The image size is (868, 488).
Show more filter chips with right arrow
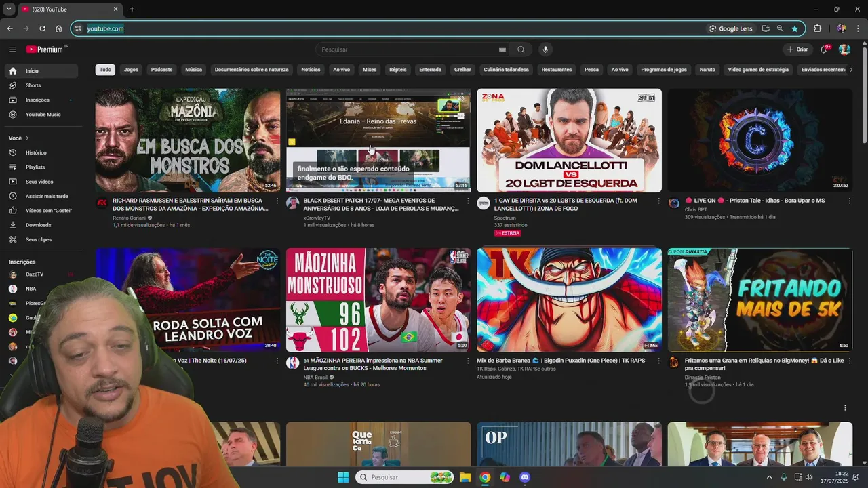click(851, 70)
